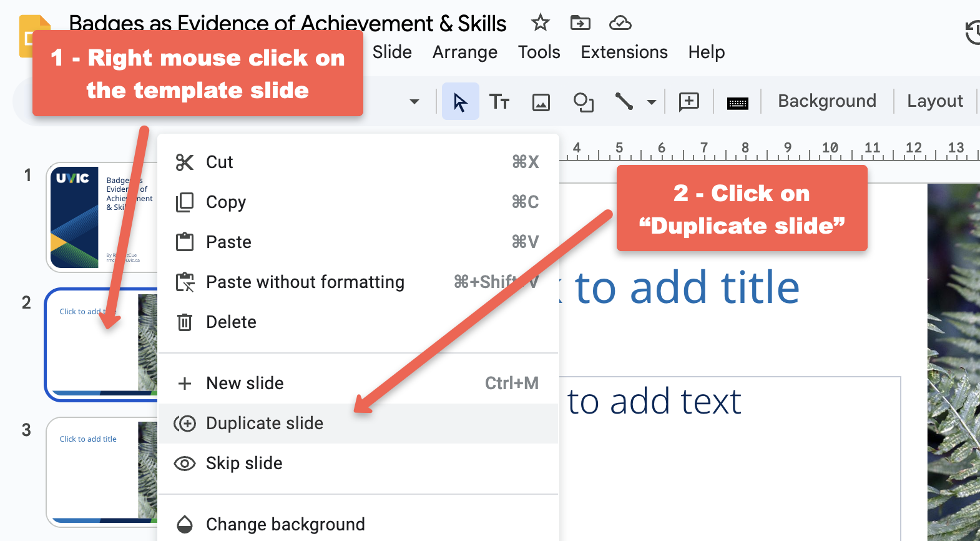The width and height of the screenshot is (980, 541).
Task: Open version history clock icon
Action: (x=973, y=32)
